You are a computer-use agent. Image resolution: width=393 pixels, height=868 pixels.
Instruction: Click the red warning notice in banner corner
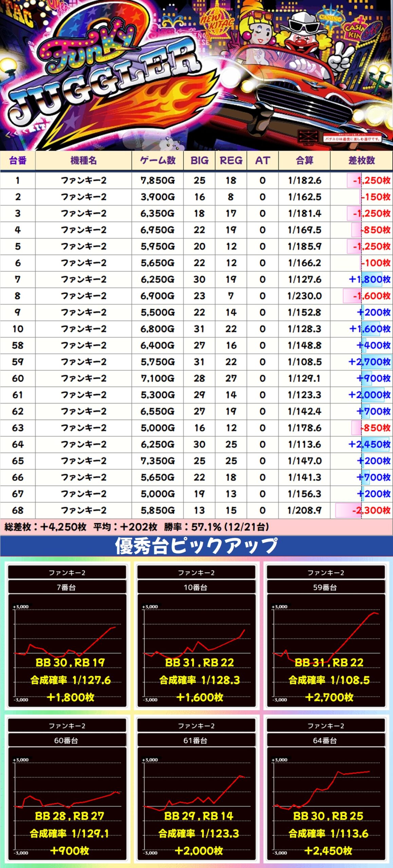tap(352, 139)
